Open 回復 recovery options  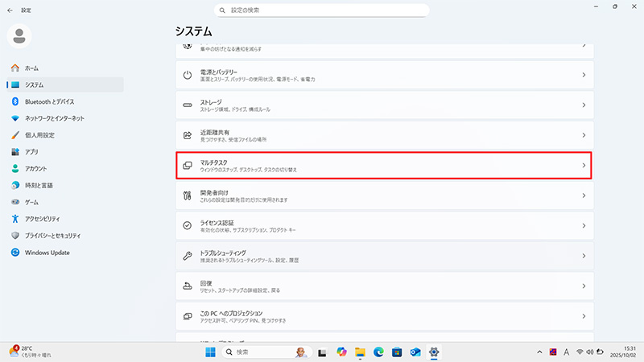[x=384, y=286]
